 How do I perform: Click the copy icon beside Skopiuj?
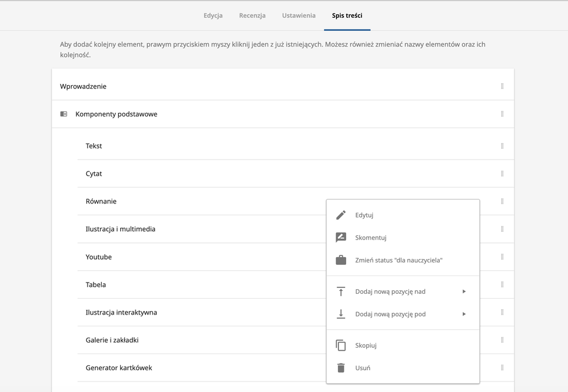[341, 345]
